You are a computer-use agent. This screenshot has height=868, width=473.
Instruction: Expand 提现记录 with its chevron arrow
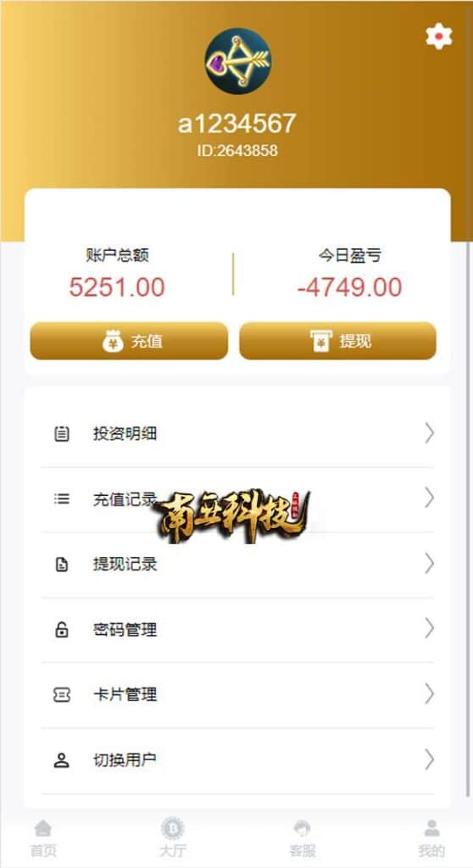[429, 564]
